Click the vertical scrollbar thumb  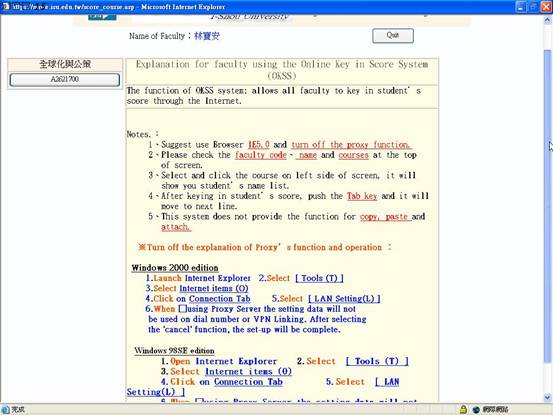click(x=547, y=206)
